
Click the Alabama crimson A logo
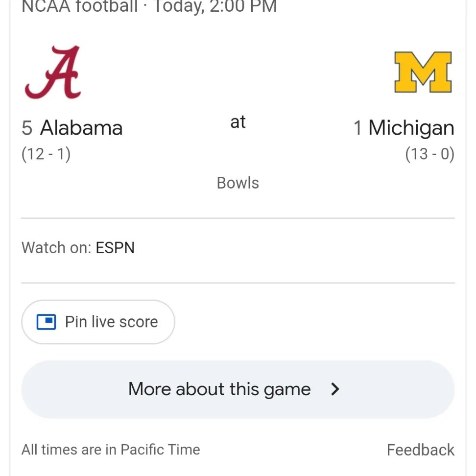click(x=53, y=72)
